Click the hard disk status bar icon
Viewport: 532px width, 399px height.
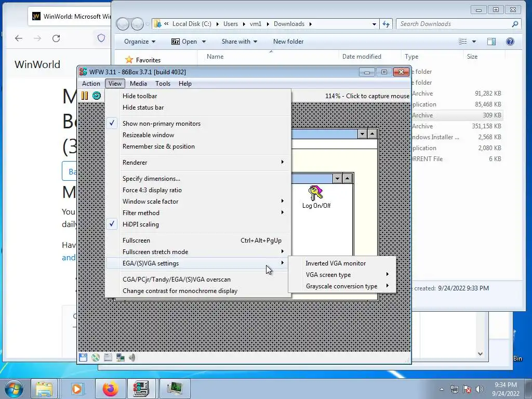click(x=108, y=357)
